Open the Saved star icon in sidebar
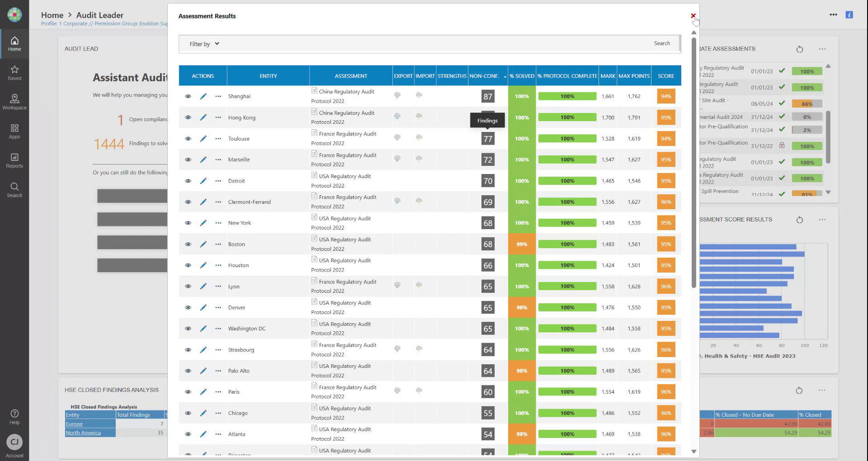Screen dimensions: 868x461 pos(14,72)
